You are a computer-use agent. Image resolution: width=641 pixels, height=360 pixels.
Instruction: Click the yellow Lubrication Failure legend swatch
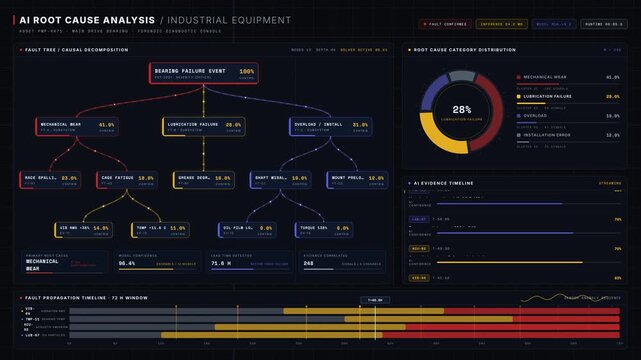click(519, 96)
